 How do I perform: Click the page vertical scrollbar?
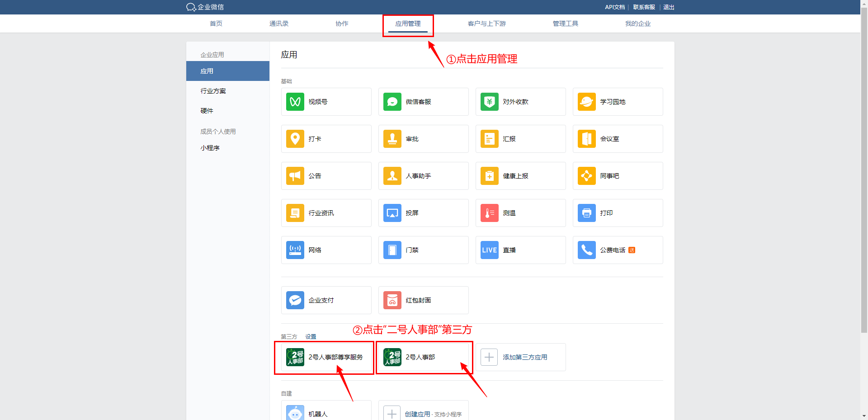(864, 170)
